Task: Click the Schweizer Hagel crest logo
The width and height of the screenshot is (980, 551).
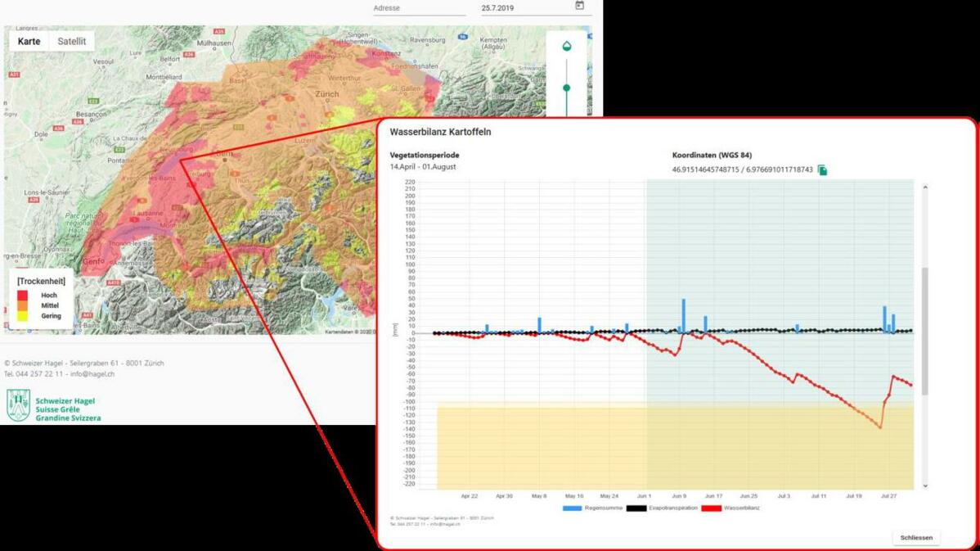Action: (18, 405)
